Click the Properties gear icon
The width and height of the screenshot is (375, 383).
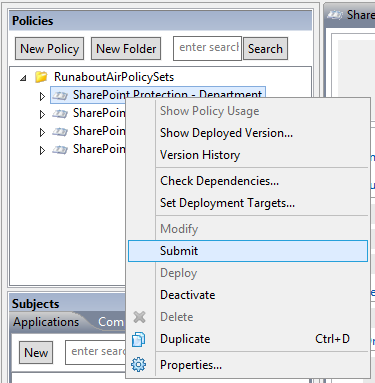pyautogui.click(x=139, y=365)
